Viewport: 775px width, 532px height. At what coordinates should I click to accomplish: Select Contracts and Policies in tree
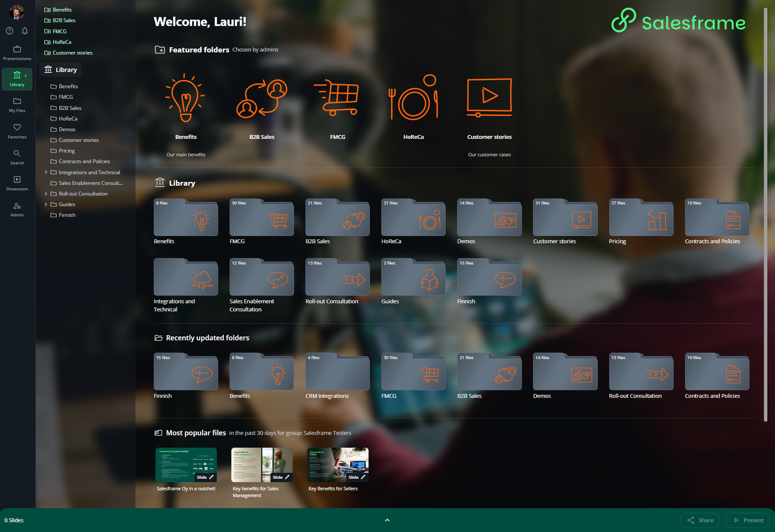click(x=80, y=161)
